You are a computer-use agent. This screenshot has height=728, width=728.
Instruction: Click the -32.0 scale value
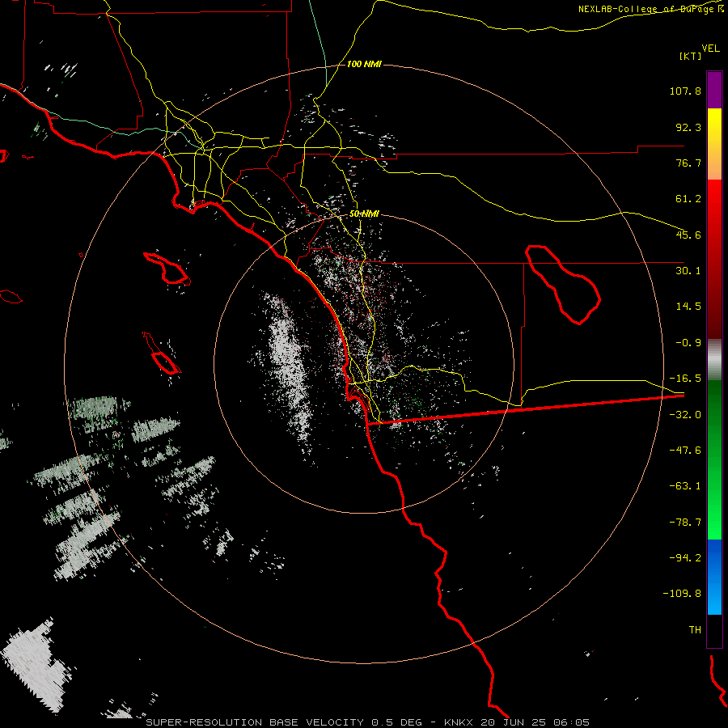[685, 414]
